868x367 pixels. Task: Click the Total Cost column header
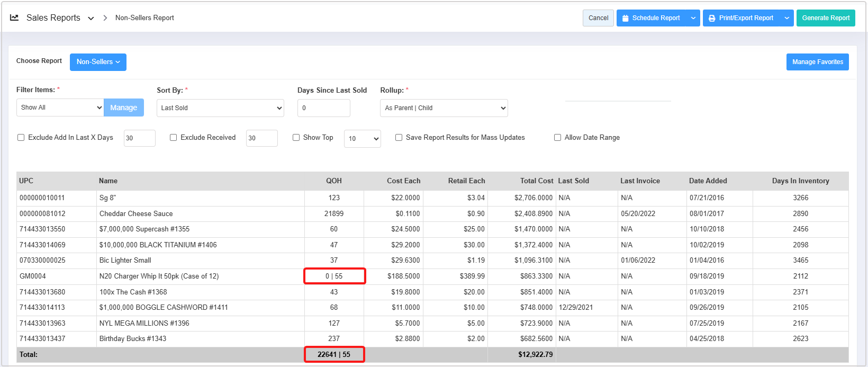point(536,181)
